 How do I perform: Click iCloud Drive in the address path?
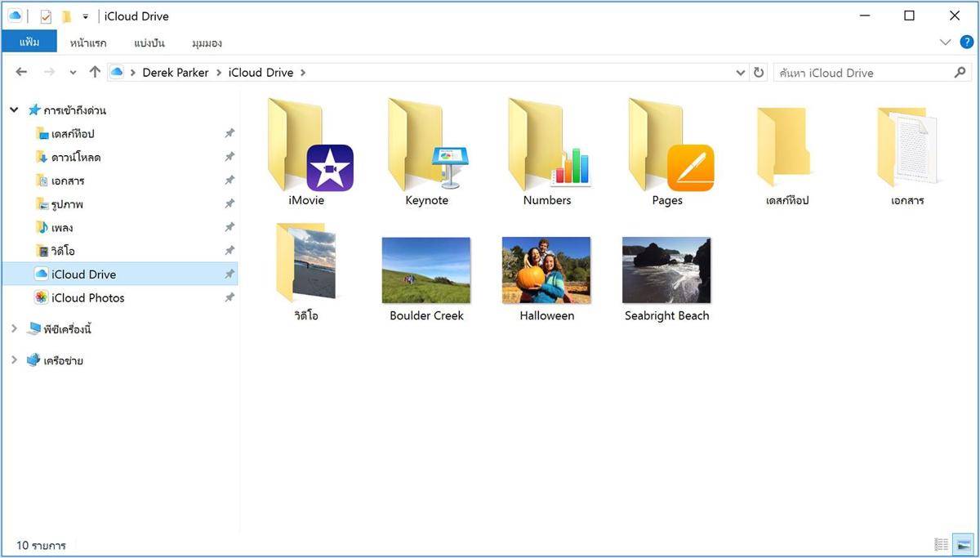pos(261,73)
